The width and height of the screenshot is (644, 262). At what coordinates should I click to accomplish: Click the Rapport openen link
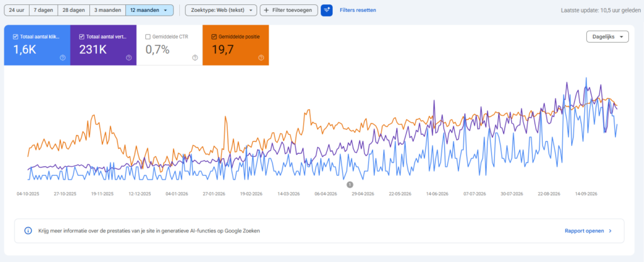(584, 231)
